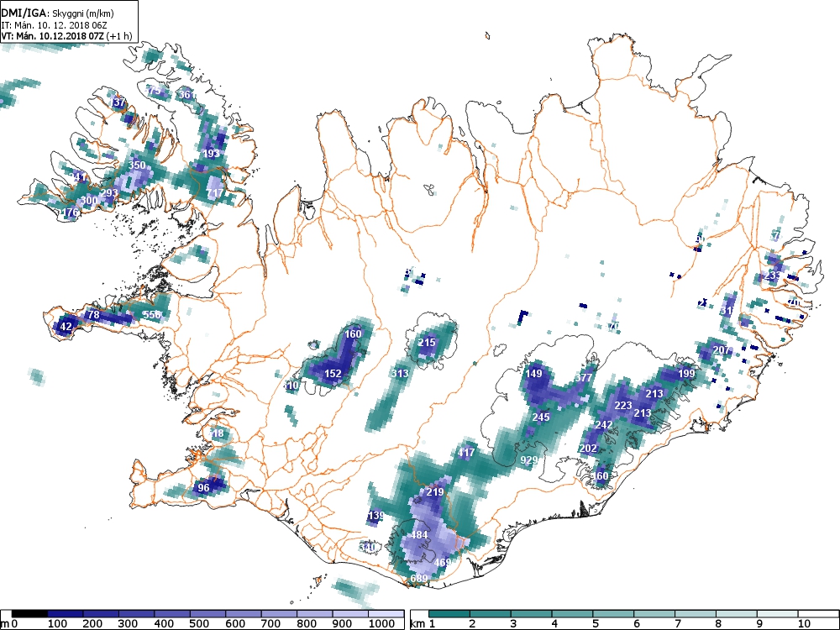Click the visibility value 202 on the map
The height and width of the screenshot is (630, 840).
588,449
